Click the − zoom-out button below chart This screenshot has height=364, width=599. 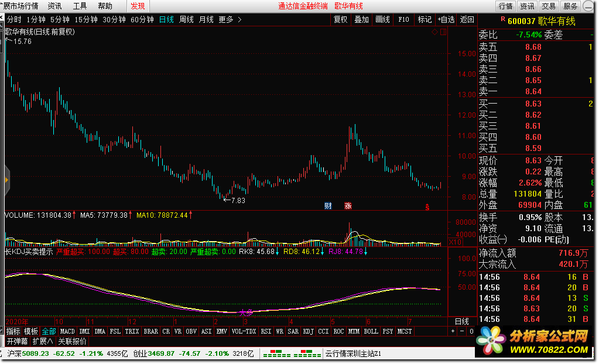click(x=462, y=331)
